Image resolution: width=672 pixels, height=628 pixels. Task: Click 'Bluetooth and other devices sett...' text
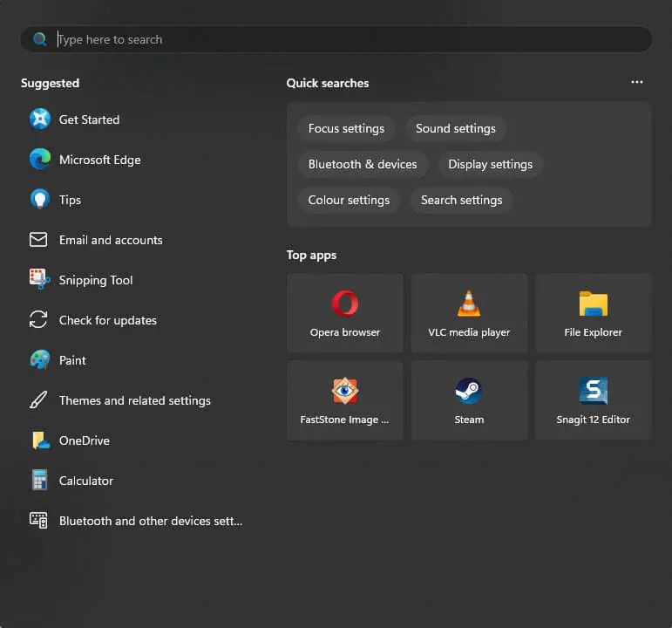tap(151, 521)
